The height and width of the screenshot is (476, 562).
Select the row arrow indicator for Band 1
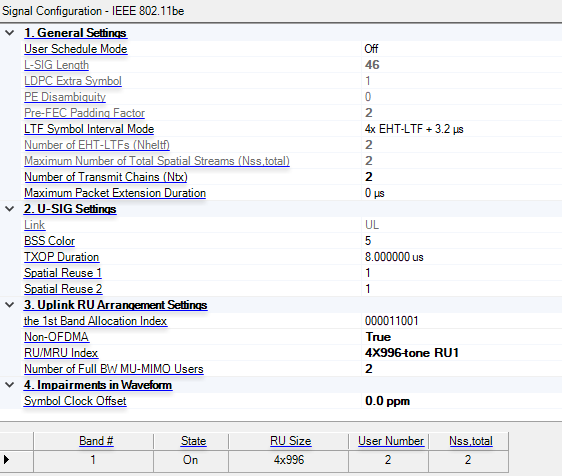tap(6, 460)
